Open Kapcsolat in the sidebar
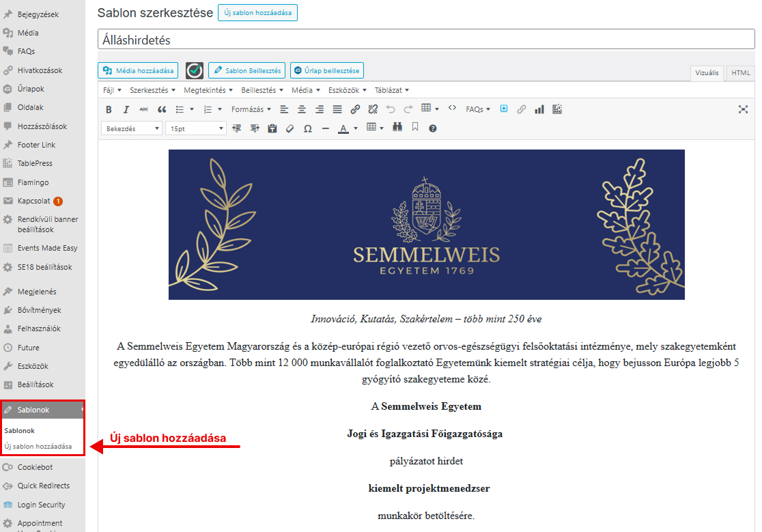The height and width of the screenshot is (532, 762). coord(34,201)
